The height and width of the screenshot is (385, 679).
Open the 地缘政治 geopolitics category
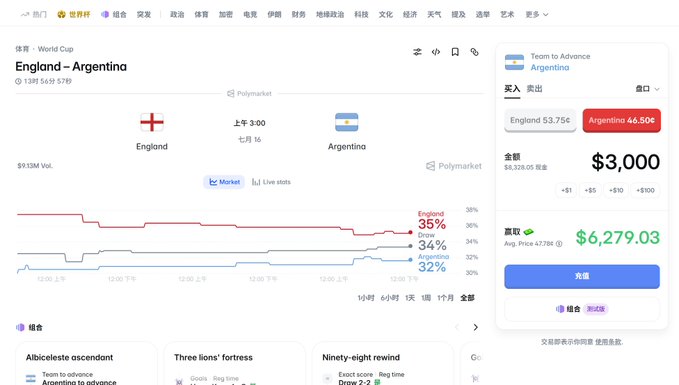tap(330, 14)
